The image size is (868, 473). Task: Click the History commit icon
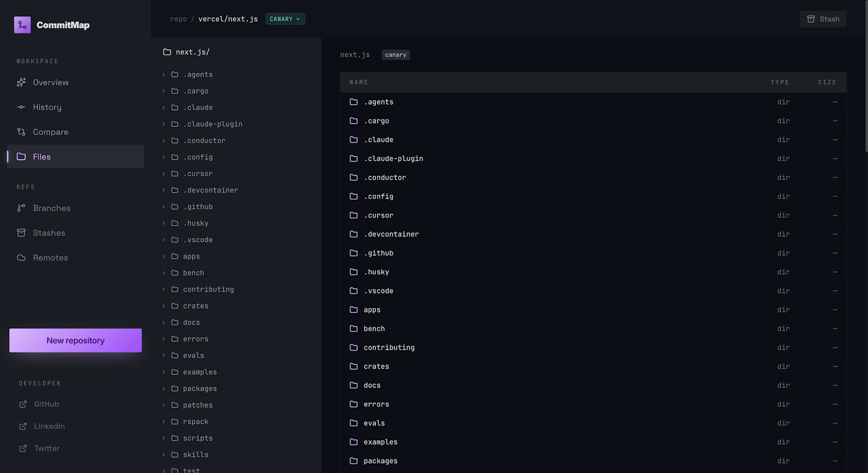click(x=21, y=107)
